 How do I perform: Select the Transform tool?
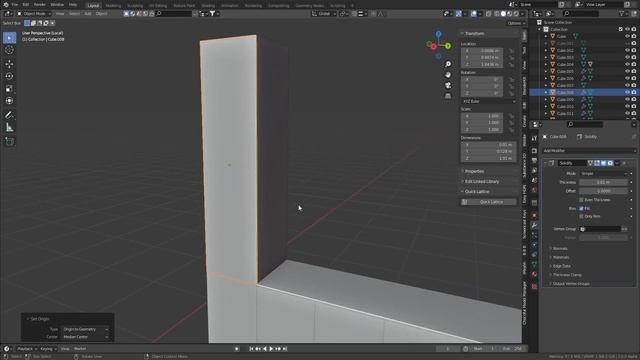tap(9, 100)
